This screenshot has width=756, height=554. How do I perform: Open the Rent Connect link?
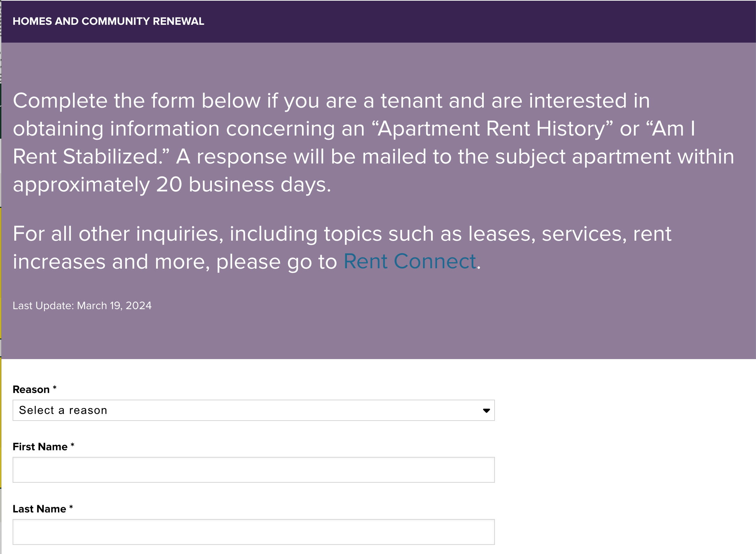(410, 261)
